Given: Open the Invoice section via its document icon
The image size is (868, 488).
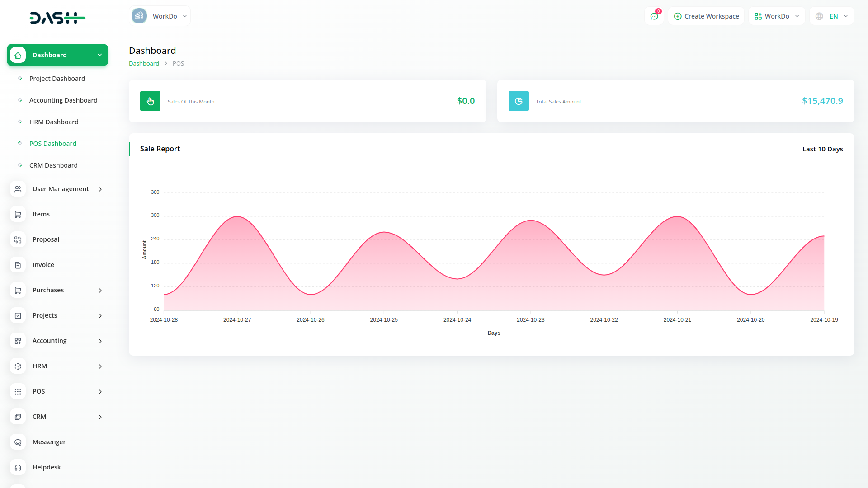Looking at the screenshot, I should pos(18,265).
